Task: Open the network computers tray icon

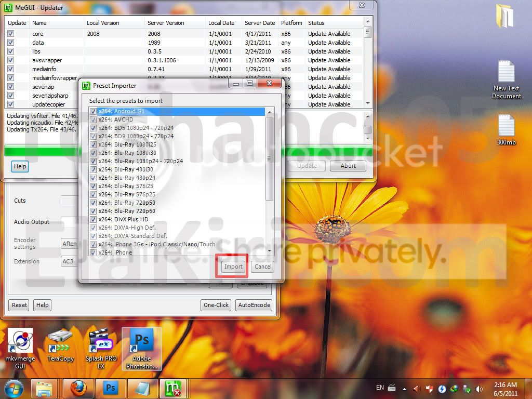Action: tap(467, 389)
